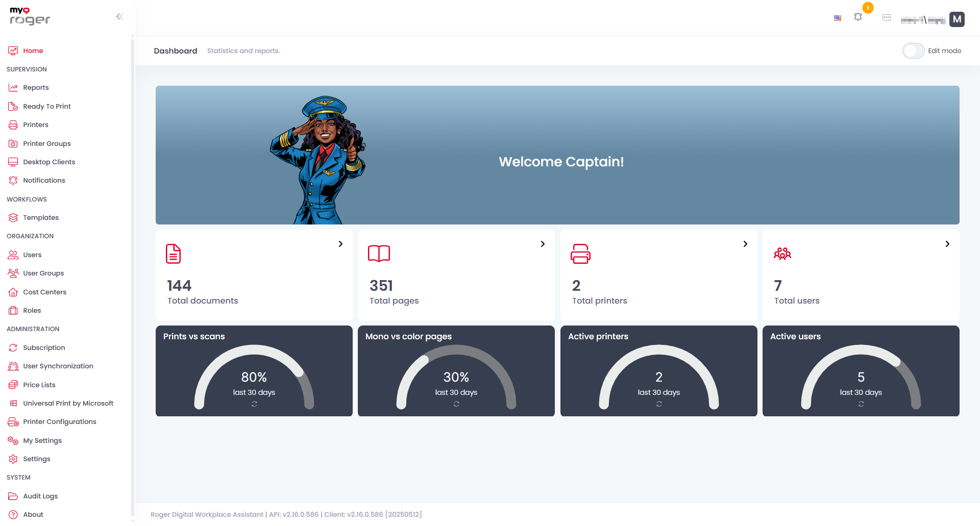980x526 pixels.
Task: Expand the Total documents card arrow
Action: 340,244
